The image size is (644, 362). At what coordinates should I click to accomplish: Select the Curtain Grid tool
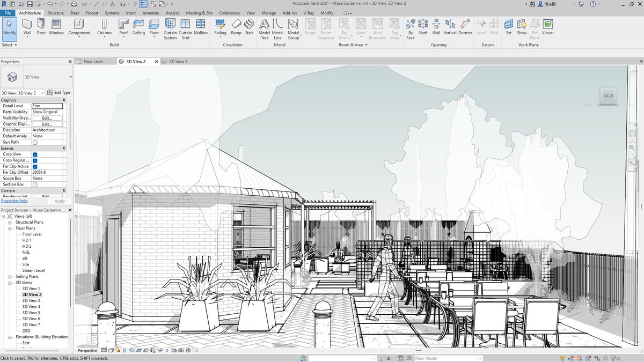tap(185, 29)
